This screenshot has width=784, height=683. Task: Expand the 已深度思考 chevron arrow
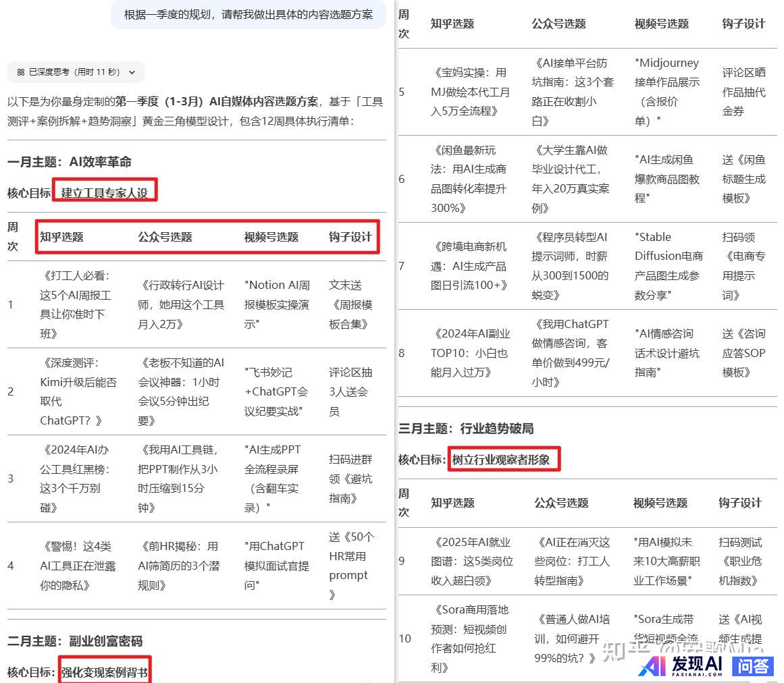(132, 72)
